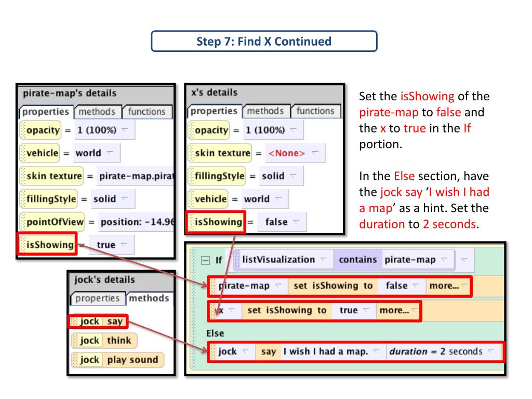Click the 'Step 7: Find X Continued' title
This screenshot has height=399, width=532.
point(264,42)
